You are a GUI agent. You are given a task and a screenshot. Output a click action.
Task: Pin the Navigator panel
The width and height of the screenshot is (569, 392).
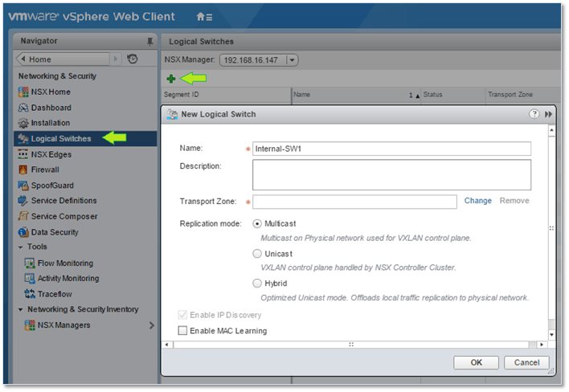pyautogui.click(x=149, y=41)
